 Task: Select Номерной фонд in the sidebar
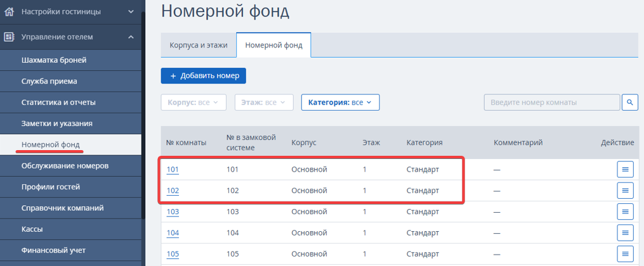click(x=70, y=144)
